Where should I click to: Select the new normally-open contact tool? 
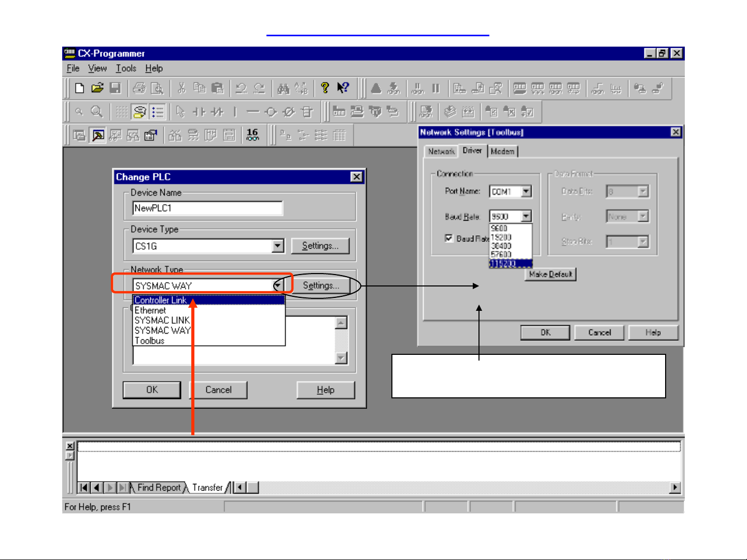coord(199,111)
